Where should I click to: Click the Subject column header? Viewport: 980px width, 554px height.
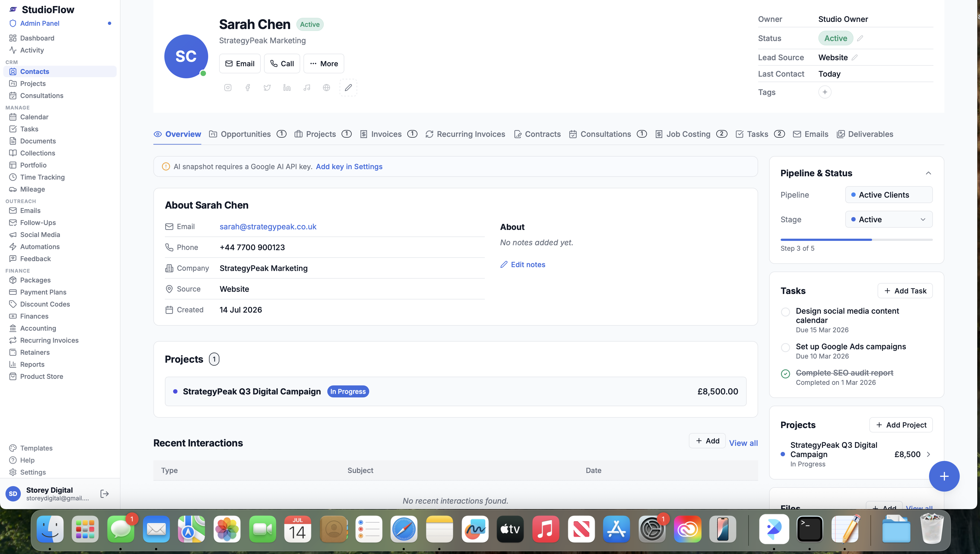[x=360, y=470]
